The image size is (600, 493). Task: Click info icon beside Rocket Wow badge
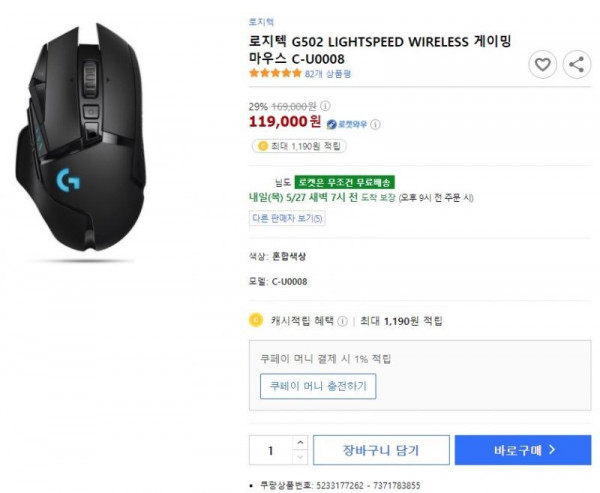pyautogui.click(x=376, y=124)
